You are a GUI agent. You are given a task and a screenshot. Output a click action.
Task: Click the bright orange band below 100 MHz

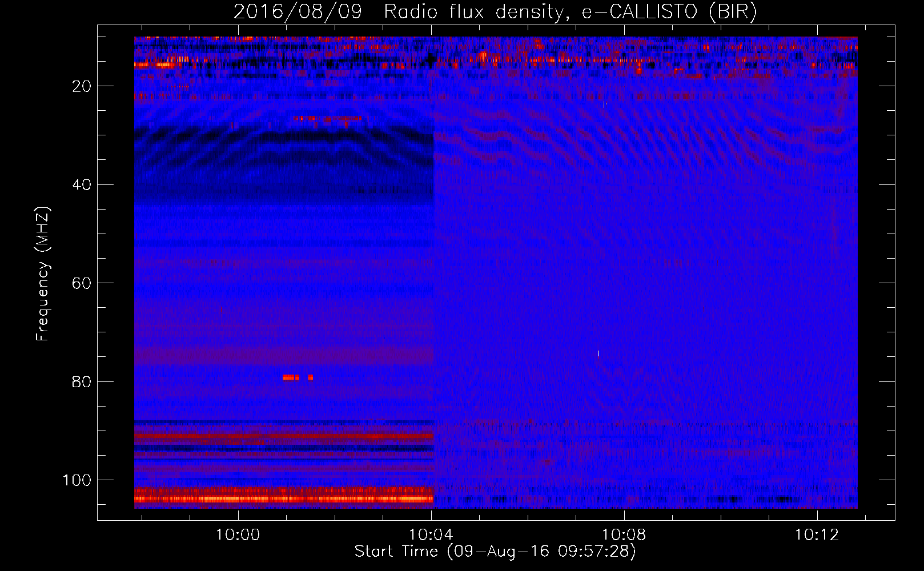tap(284, 498)
